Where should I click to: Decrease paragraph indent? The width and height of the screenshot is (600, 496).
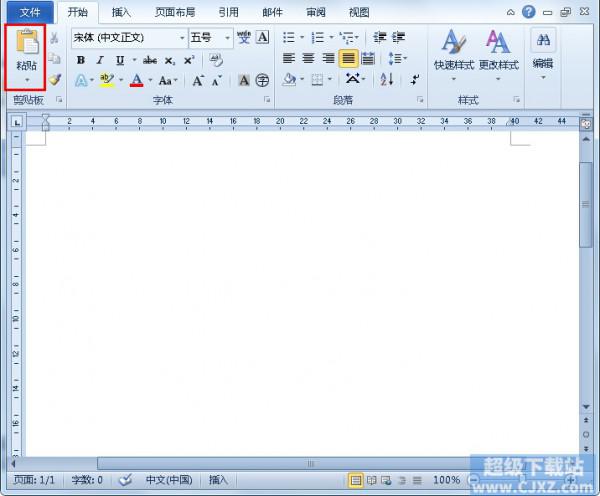[380, 38]
